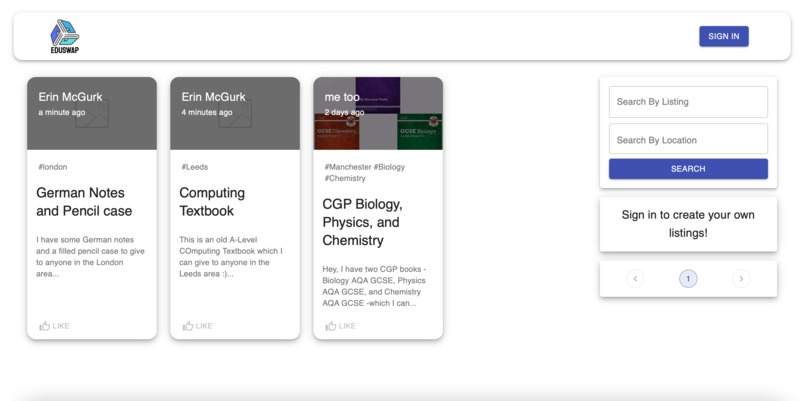
Task: Click the A-Level Computing Textbook description
Action: click(x=231, y=257)
